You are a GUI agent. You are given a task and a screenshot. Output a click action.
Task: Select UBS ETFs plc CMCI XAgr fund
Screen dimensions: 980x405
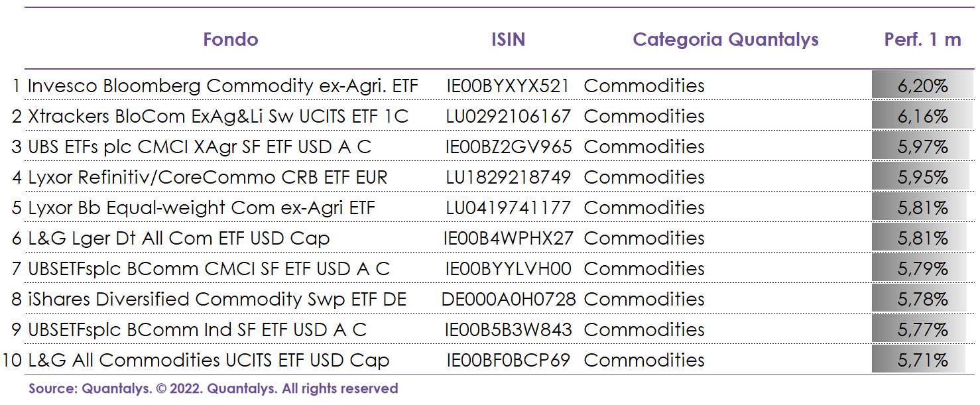coord(200,146)
